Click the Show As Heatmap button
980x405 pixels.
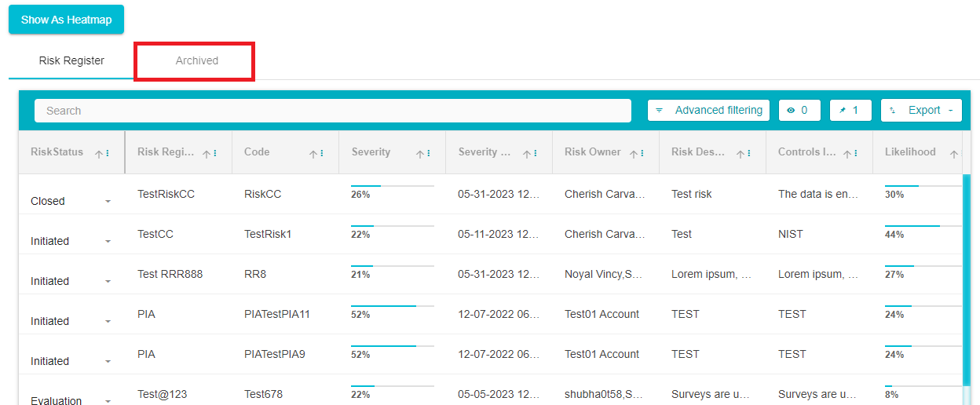[66, 20]
